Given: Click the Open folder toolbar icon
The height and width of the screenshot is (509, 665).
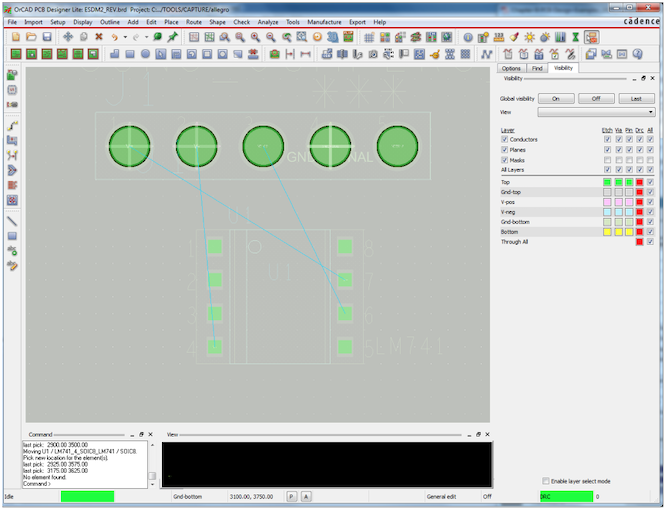Looking at the screenshot, I should point(31,37).
